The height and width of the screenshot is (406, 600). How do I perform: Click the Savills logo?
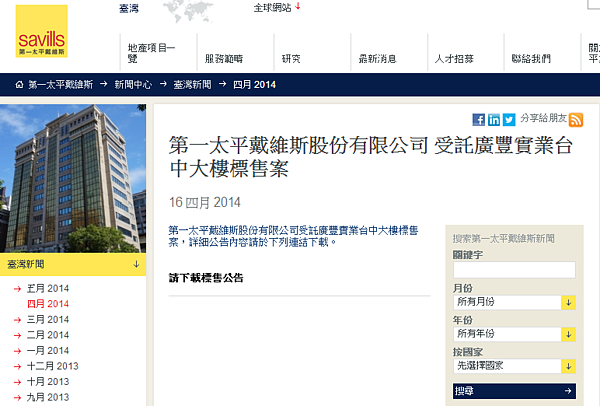pos(41,31)
